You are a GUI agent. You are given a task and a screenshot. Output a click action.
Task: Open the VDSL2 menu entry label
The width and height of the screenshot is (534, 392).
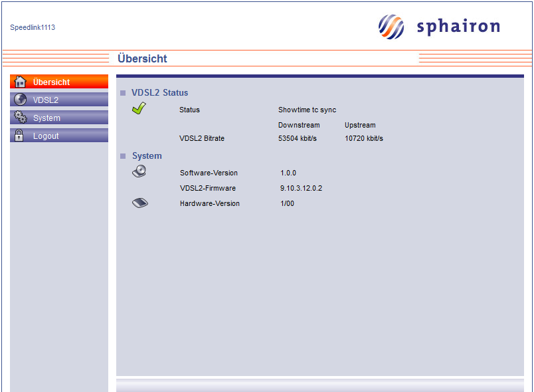(46, 100)
